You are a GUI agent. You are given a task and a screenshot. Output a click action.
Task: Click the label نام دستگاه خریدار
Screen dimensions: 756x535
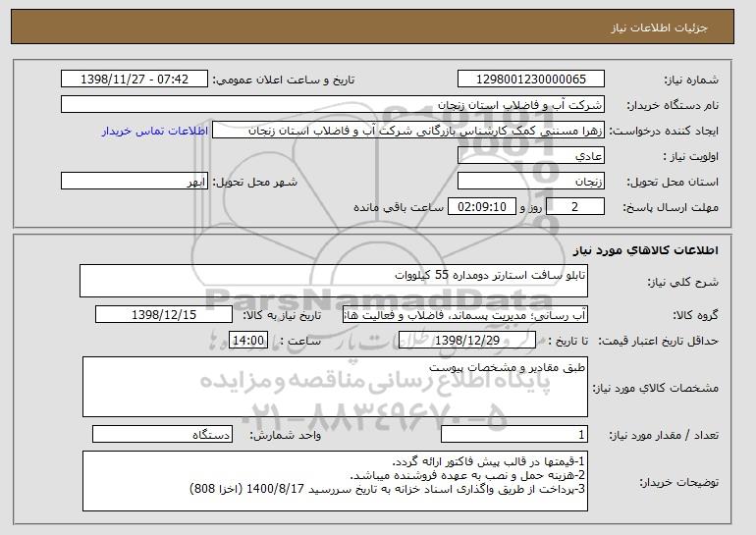tap(673, 105)
